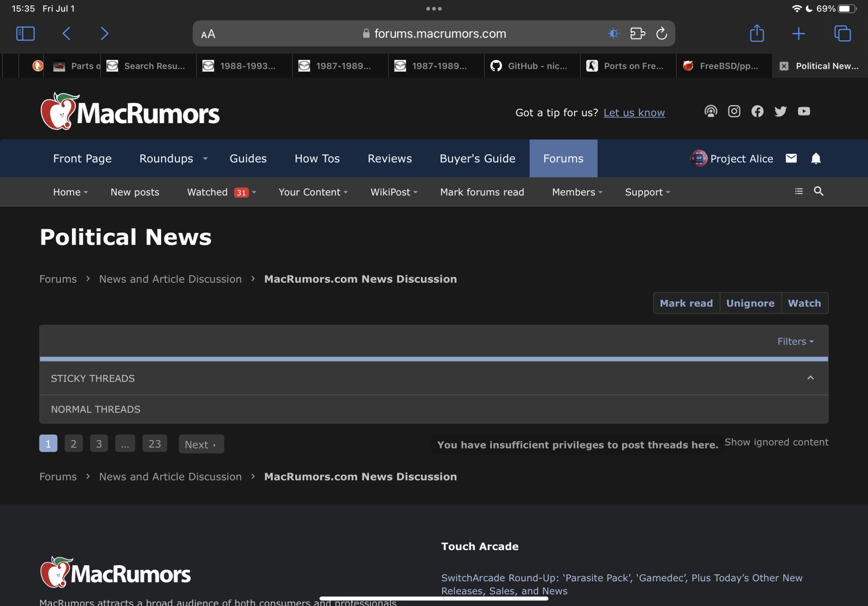Open the Buyer's Guide section

point(477,159)
